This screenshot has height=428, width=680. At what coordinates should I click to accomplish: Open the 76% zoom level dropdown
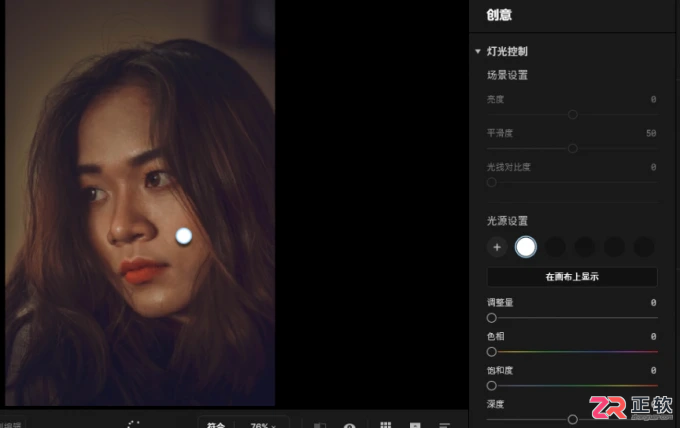pos(263,425)
